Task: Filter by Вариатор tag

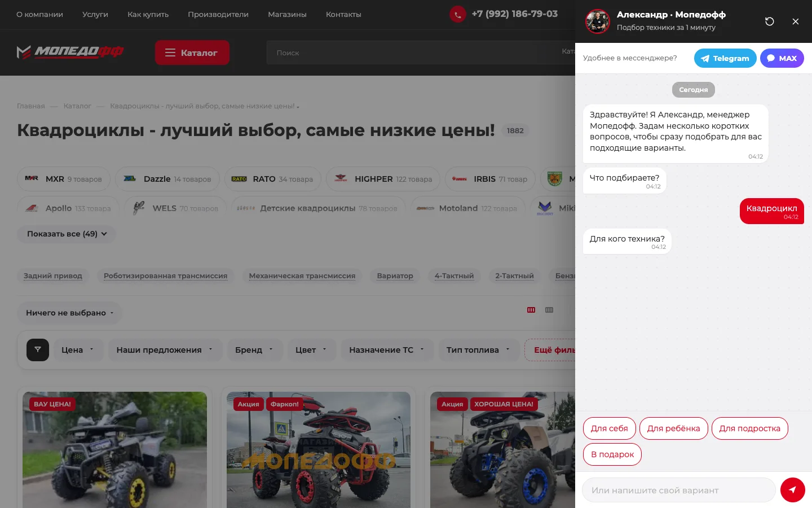Action: pos(395,275)
